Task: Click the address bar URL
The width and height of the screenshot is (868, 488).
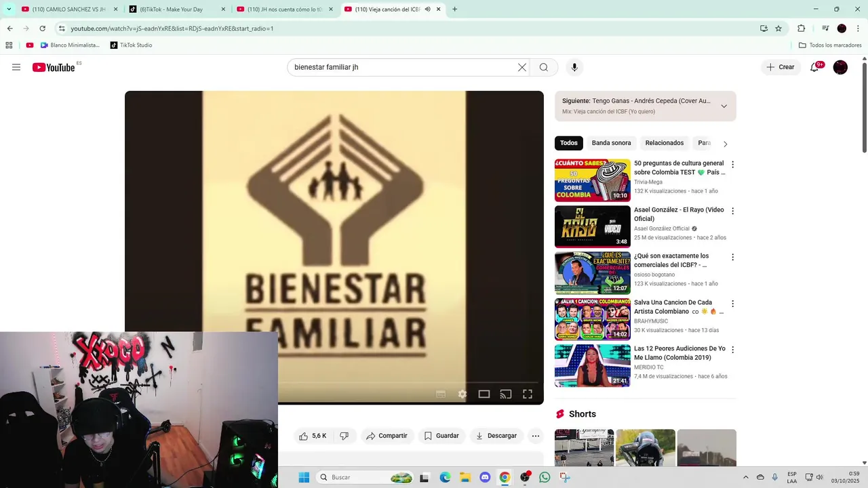Action: [172, 28]
